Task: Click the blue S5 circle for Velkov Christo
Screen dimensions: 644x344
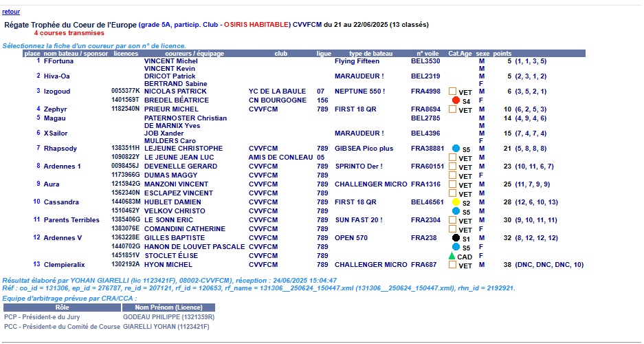Action: pyautogui.click(x=456, y=211)
